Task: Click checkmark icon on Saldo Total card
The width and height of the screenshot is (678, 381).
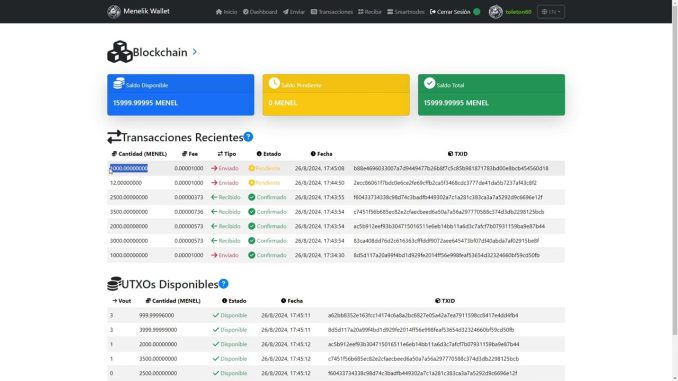Action: pos(429,83)
